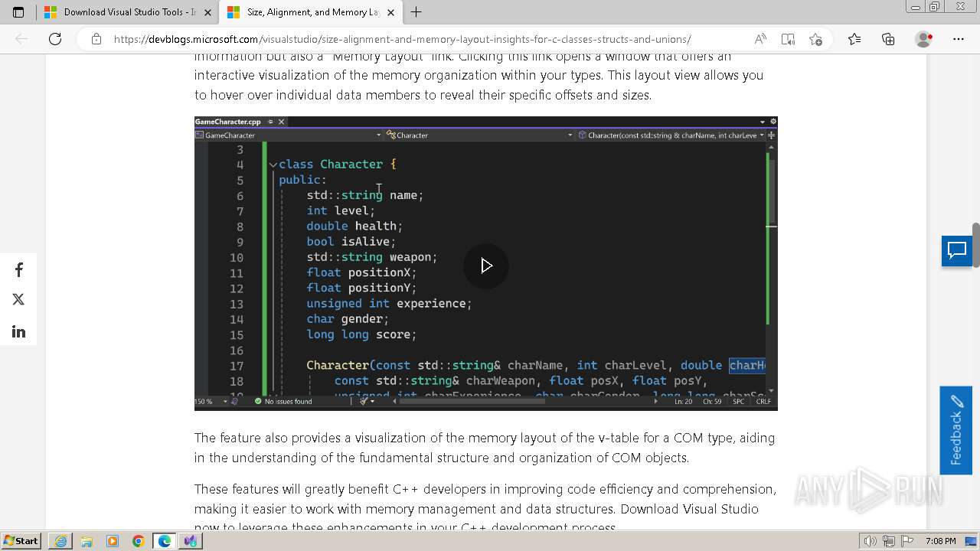Viewport: 980px width, 551px height.
Task: Share article on LinkedIn
Action: [x=18, y=331]
